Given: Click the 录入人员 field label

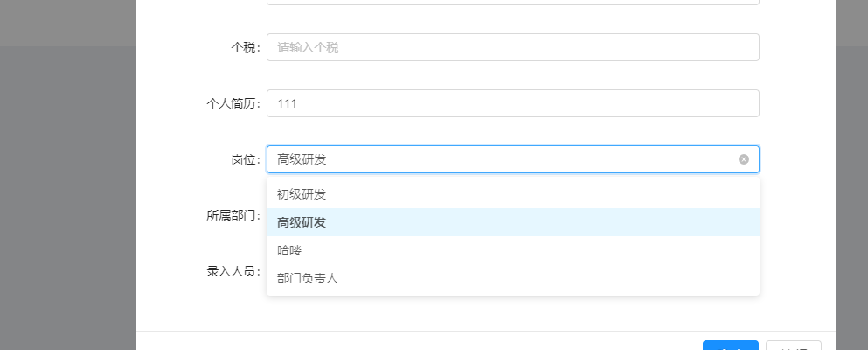Looking at the screenshot, I should point(233,271).
